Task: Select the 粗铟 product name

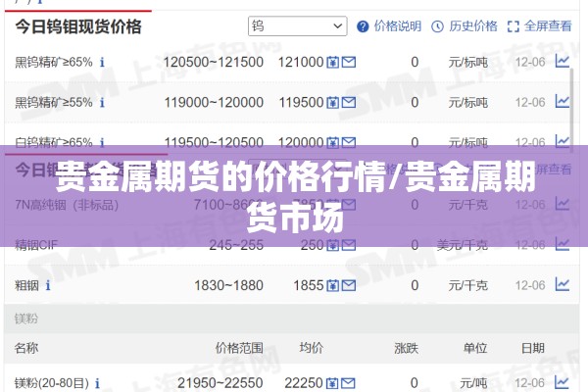Action: click(x=26, y=285)
